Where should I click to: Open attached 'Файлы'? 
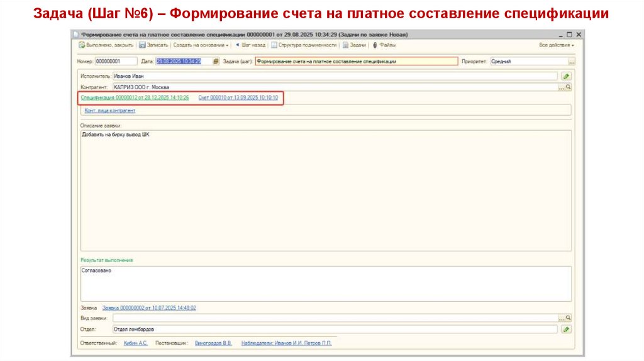coord(384,45)
